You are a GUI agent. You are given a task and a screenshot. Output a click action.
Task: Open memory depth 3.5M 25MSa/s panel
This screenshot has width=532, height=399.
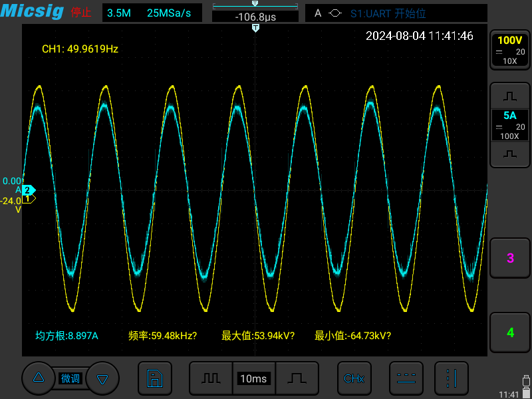tap(152, 13)
